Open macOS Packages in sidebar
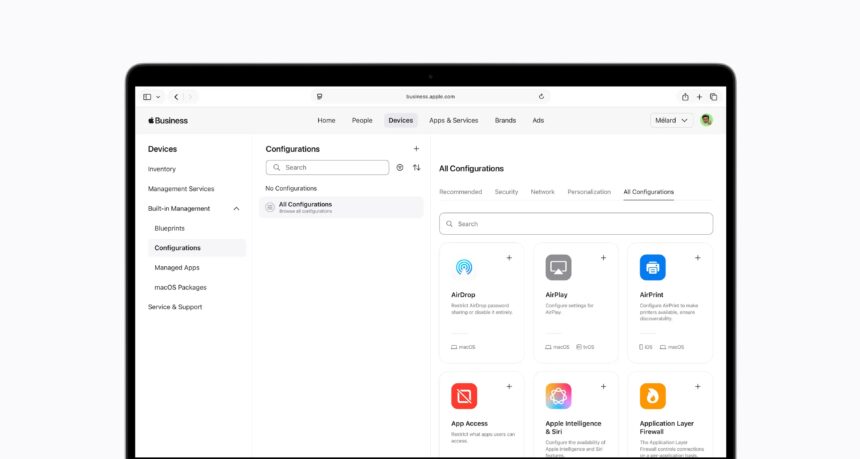Screen dimensions: 860x459 (x=180, y=287)
